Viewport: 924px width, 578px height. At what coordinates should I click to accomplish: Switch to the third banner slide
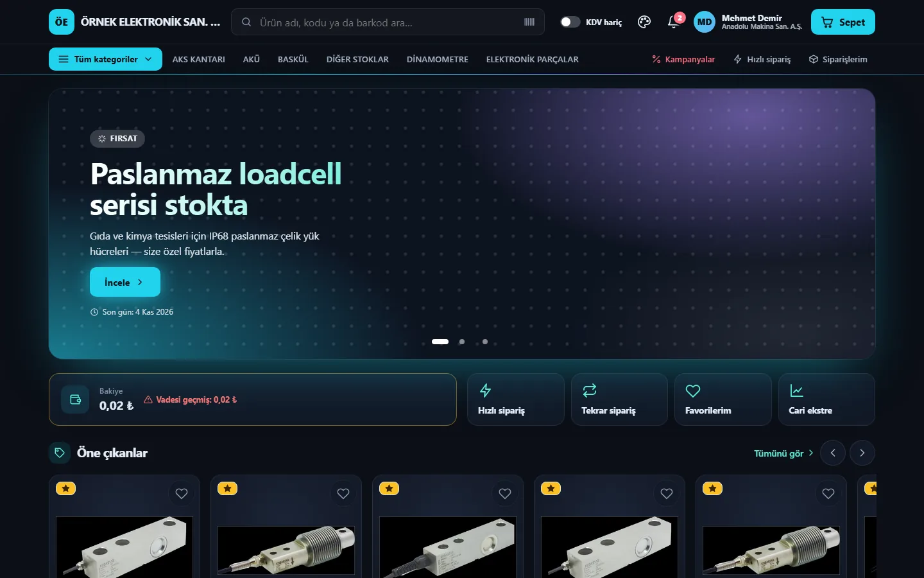tap(485, 342)
